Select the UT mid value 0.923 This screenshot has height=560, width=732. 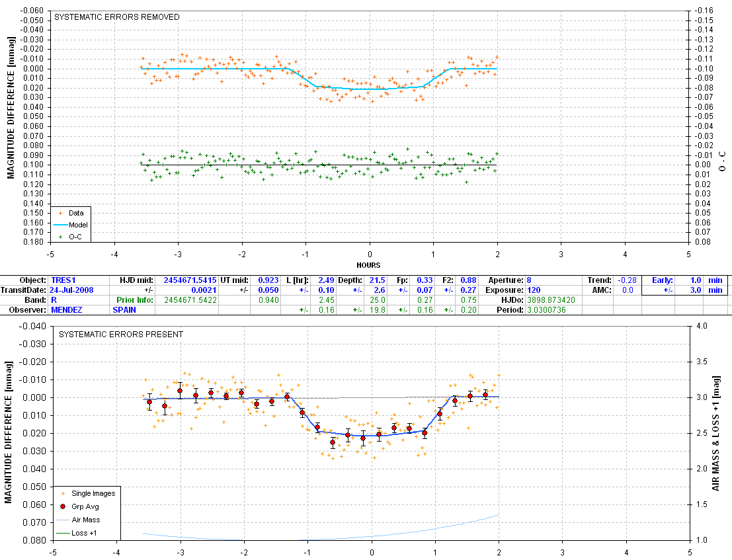click(x=268, y=280)
